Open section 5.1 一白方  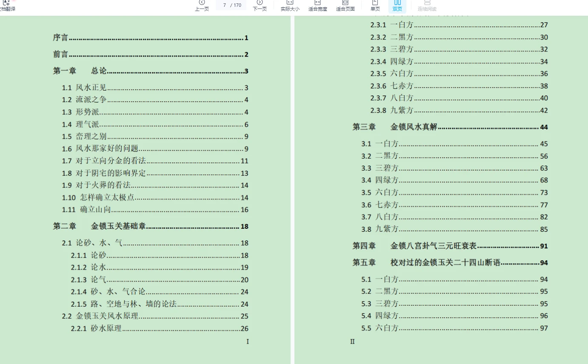coord(455,279)
